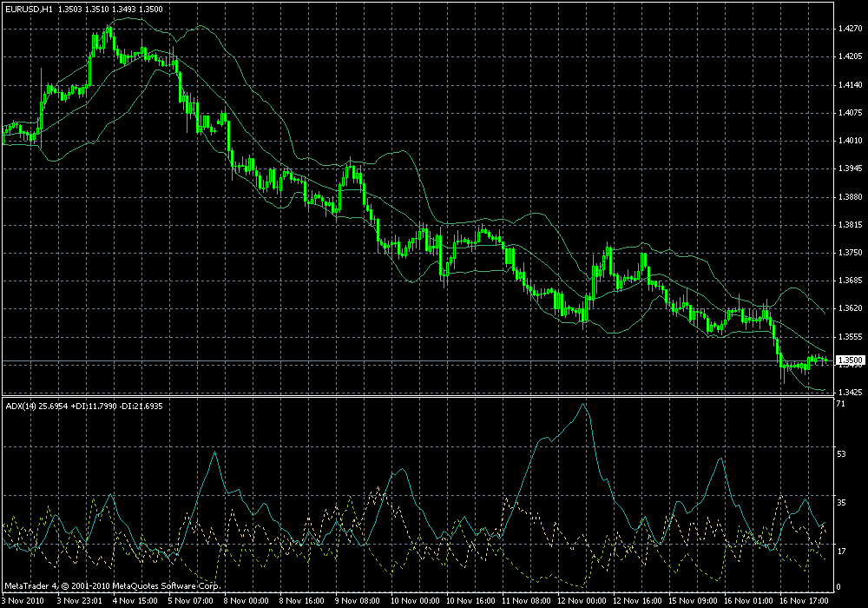Image resolution: width=868 pixels, height=608 pixels.
Task: Click the ADX scale value 71
Action: (841, 404)
